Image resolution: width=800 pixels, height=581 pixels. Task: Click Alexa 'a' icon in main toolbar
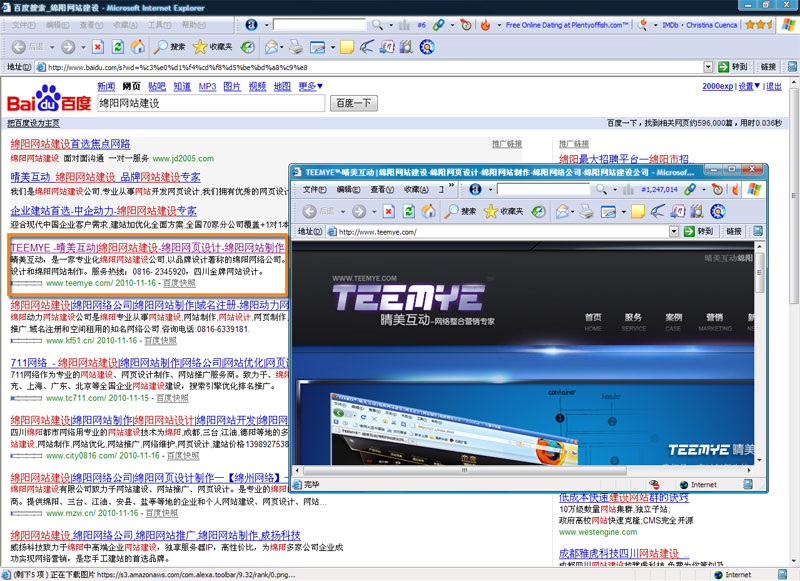[252, 24]
